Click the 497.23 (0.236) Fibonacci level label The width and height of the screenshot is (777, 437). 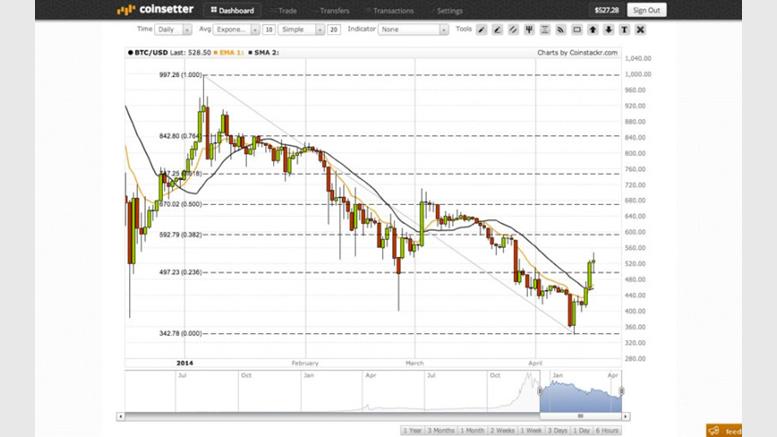[x=180, y=272]
